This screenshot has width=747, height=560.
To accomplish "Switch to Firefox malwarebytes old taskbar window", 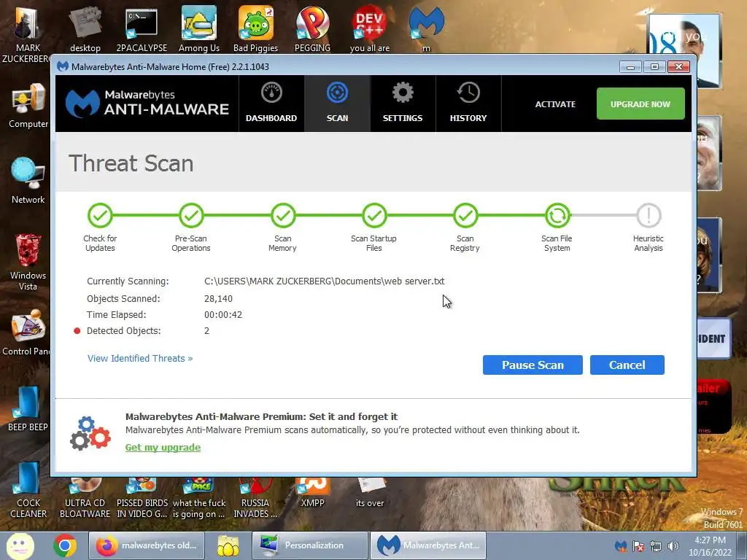I will 147,545.
